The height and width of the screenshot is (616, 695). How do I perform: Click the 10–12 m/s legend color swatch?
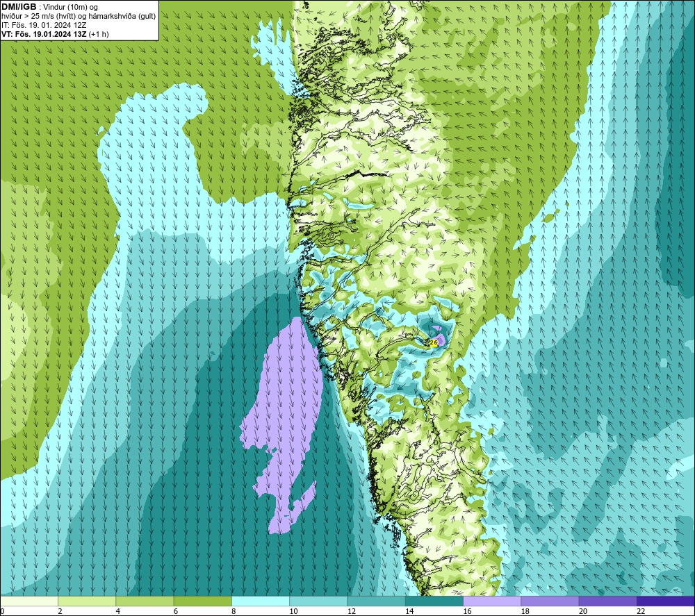coord(318,601)
